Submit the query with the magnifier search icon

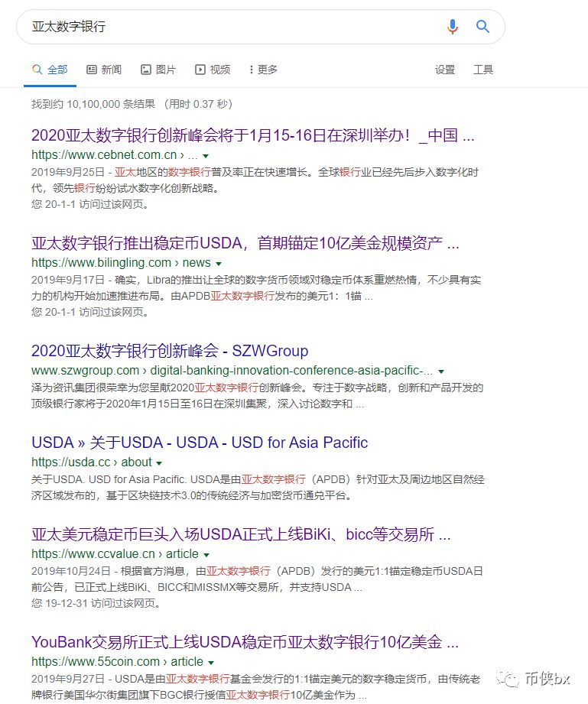(483, 27)
